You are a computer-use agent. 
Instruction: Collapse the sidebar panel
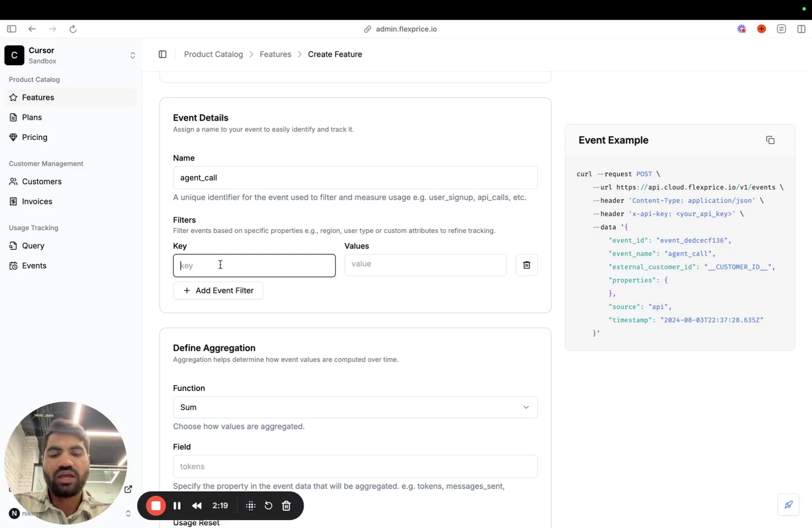[x=163, y=54]
